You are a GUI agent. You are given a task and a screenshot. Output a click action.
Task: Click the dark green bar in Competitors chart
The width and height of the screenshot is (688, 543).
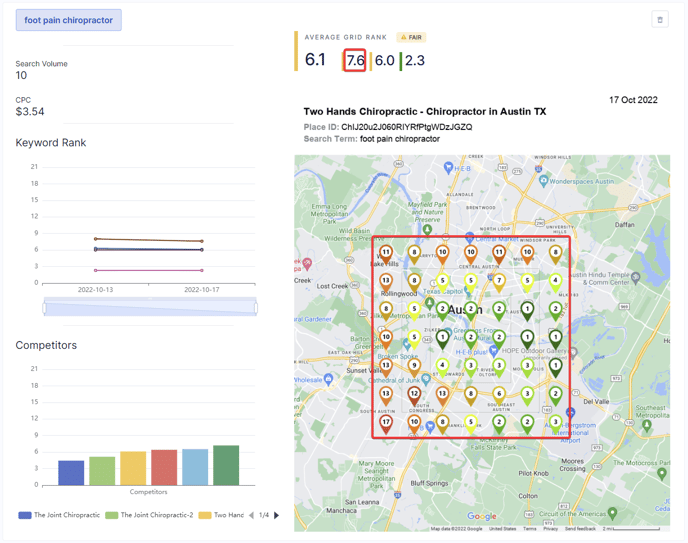pos(226,466)
